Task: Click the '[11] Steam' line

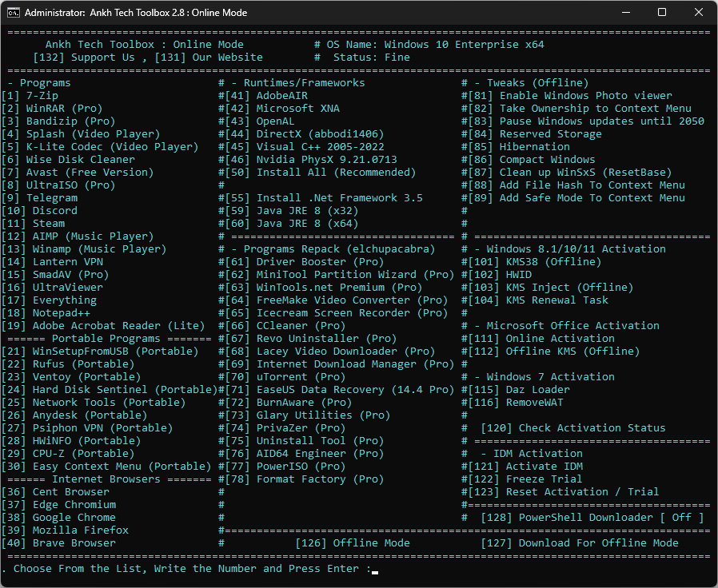Action: pyautogui.click(x=33, y=224)
